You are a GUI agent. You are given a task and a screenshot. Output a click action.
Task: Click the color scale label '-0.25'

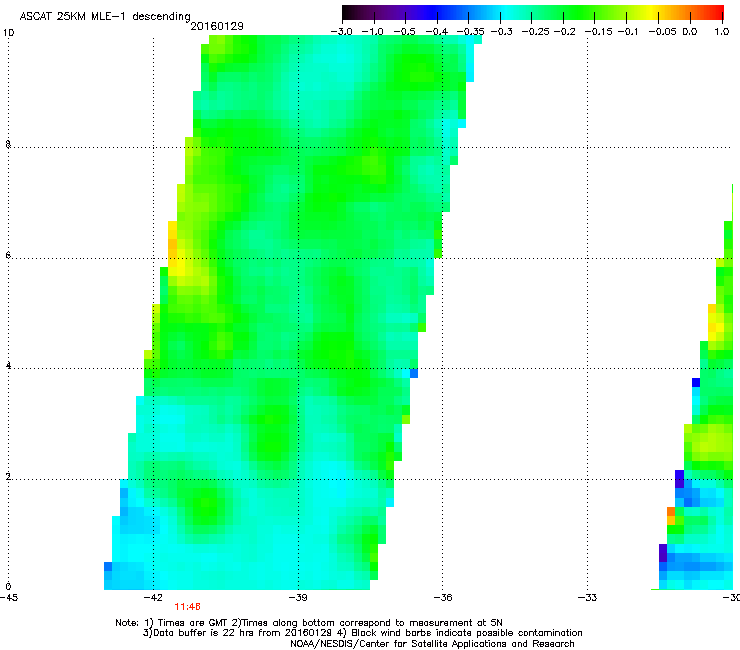pyautogui.click(x=536, y=32)
